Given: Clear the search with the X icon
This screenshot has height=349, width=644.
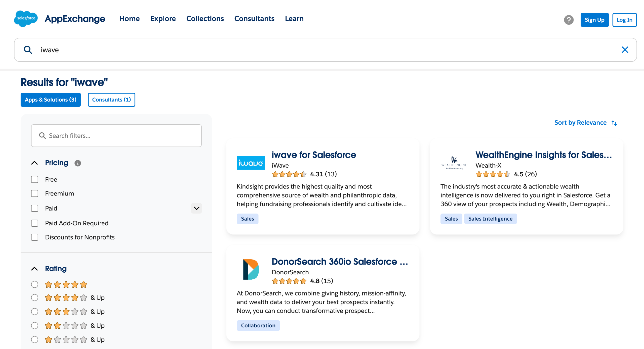Looking at the screenshot, I should 625,50.
